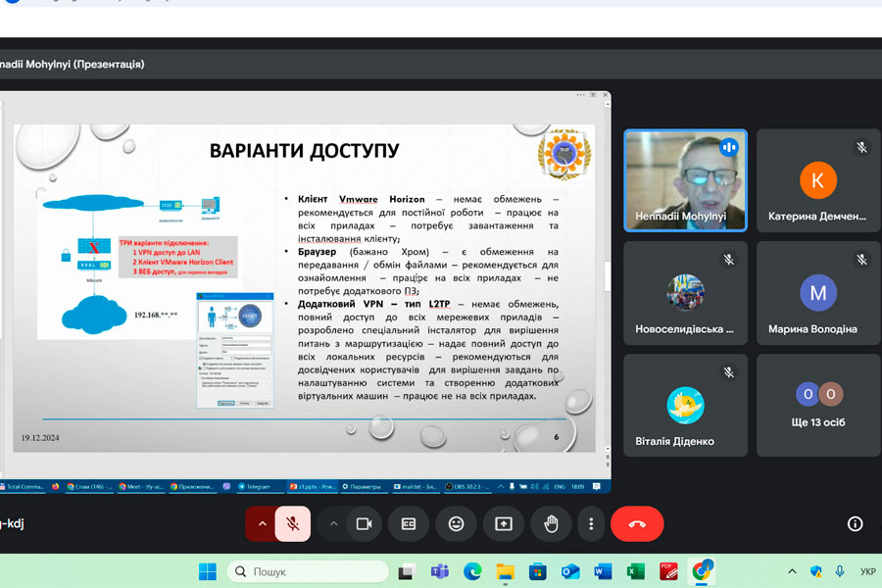Click Total Commander in shared taskbar
882x588 pixels.
pos(23,487)
